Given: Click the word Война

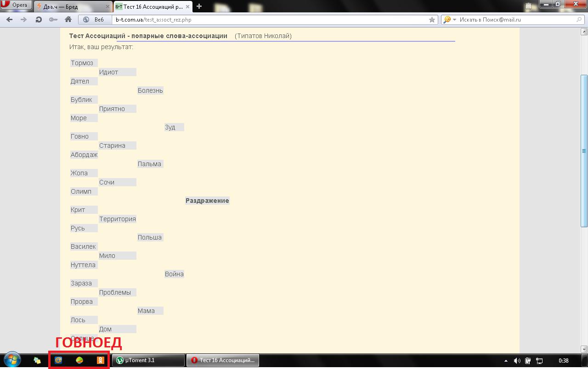Looking at the screenshot, I should click(x=174, y=274).
